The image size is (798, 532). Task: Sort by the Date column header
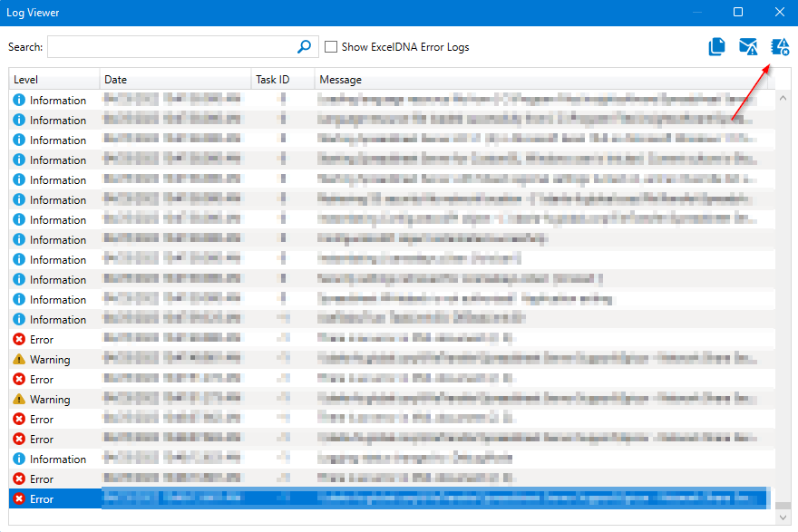tap(175, 80)
